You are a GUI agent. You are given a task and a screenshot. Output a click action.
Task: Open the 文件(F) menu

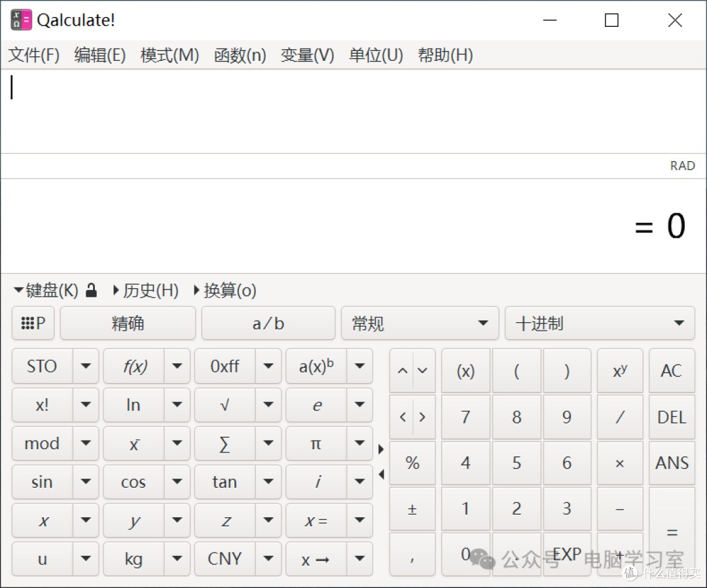(34, 55)
